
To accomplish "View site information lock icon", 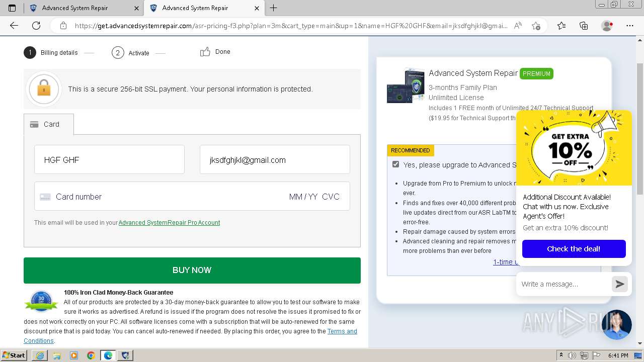I will (63, 26).
